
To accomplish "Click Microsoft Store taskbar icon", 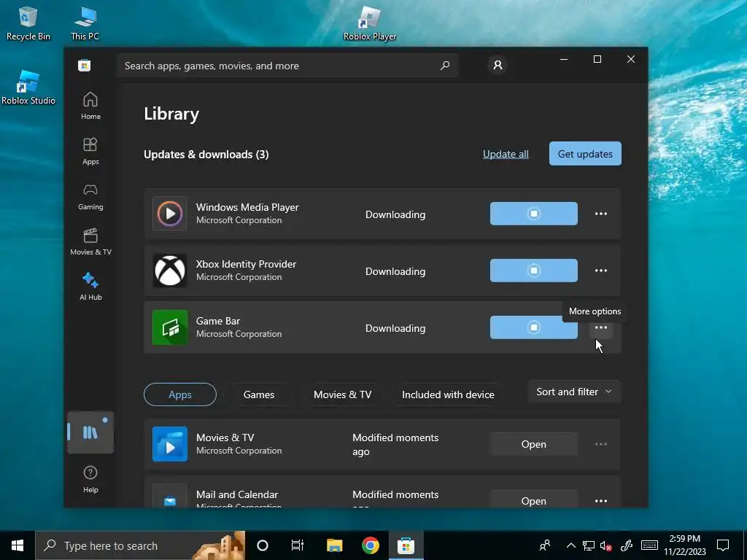I will click(406, 545).
